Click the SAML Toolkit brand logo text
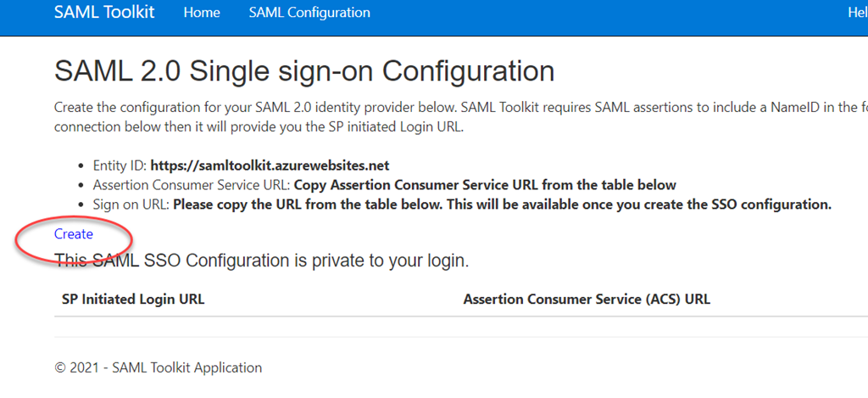The image size is (868, 398). pos(104,13)
